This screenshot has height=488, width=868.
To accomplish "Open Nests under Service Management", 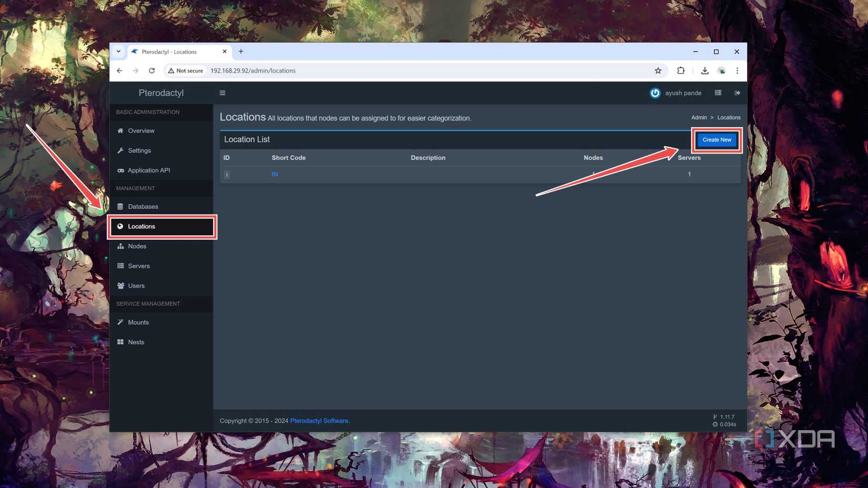I will pyautogui.click(x=161, y=342).
